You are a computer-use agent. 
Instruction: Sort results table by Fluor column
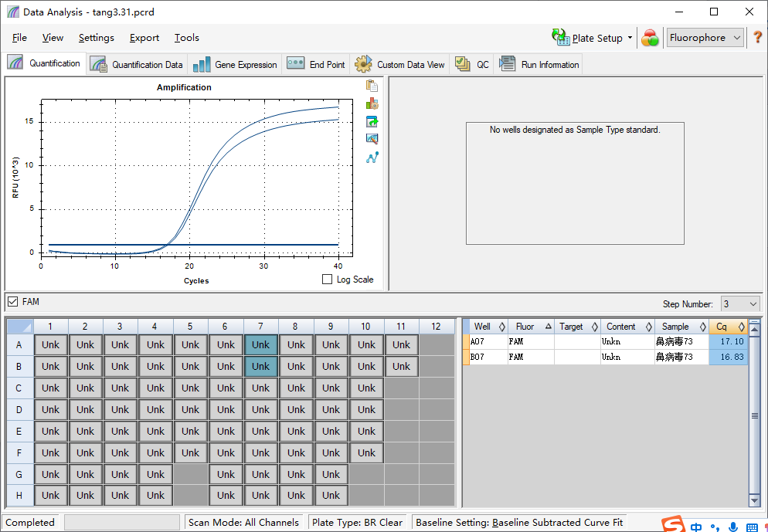click(531, 327)
